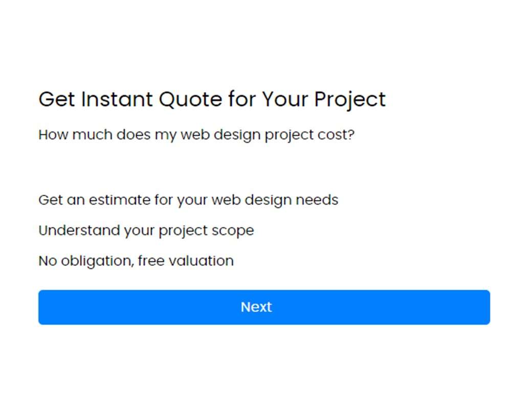Click the word 'much' in the subtitle question
Viewport: 532px width, 417px height.
(x=92, y=134)
